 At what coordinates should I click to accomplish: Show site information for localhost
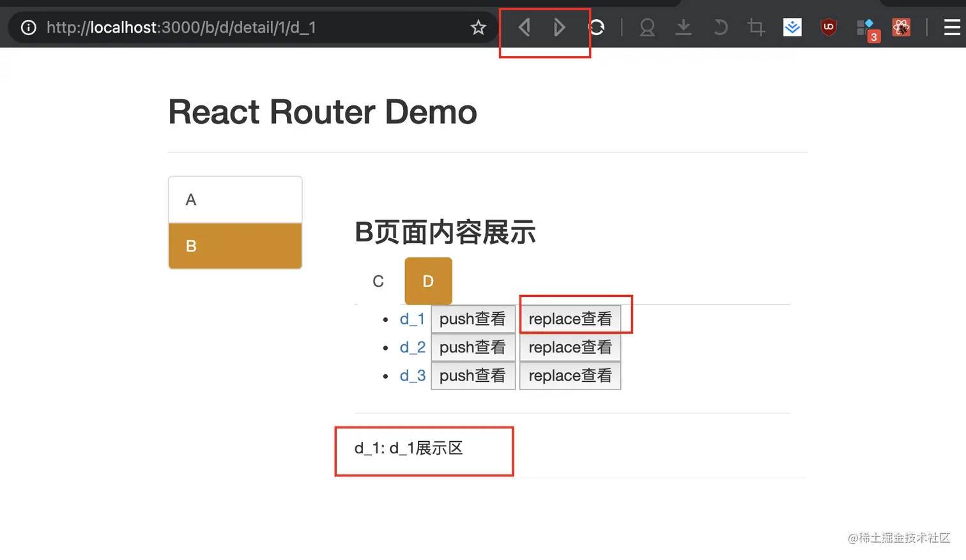[x=29, y=27]
